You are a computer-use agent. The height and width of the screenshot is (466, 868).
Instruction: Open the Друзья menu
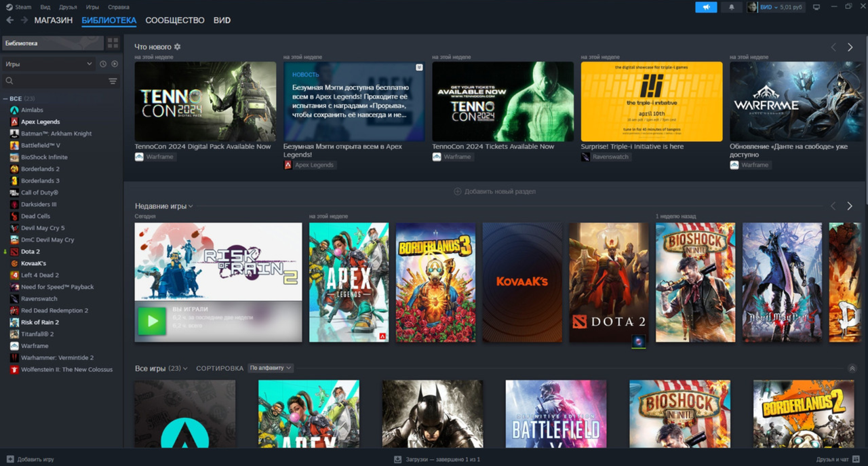coord(68,7)
